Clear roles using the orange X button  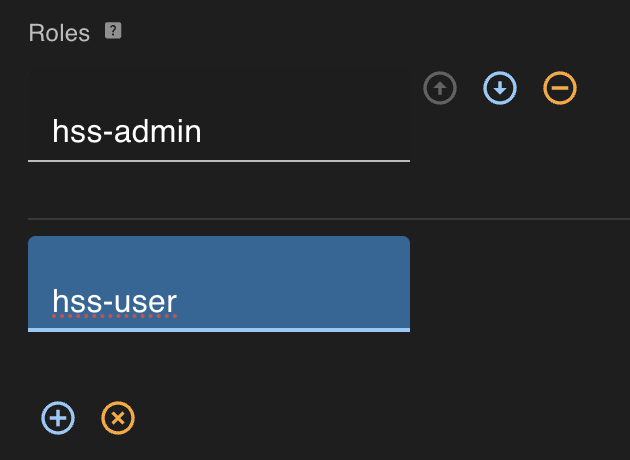coord(118,418)
